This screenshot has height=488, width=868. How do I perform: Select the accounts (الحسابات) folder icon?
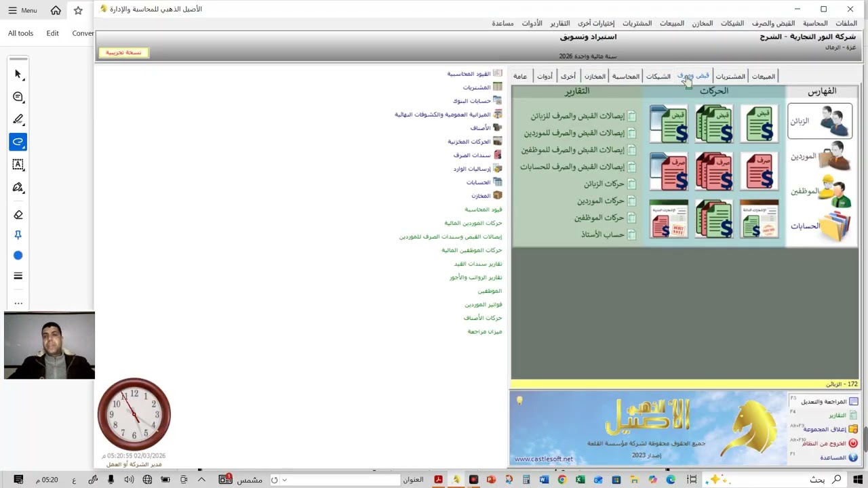[820, 226]
